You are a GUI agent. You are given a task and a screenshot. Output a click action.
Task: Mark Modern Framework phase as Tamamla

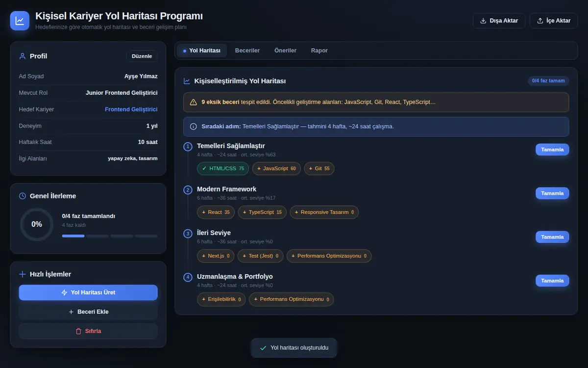[552, 193]
